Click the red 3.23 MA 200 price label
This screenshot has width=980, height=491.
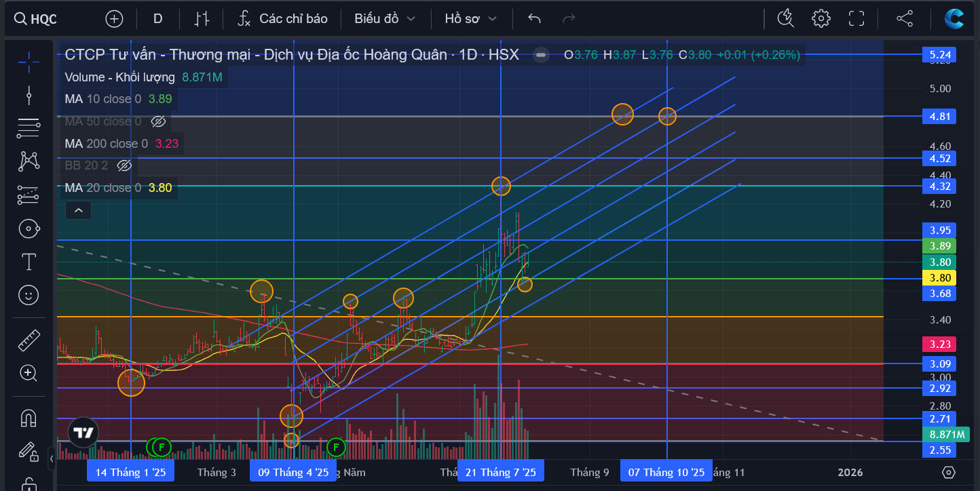(939, 344)
